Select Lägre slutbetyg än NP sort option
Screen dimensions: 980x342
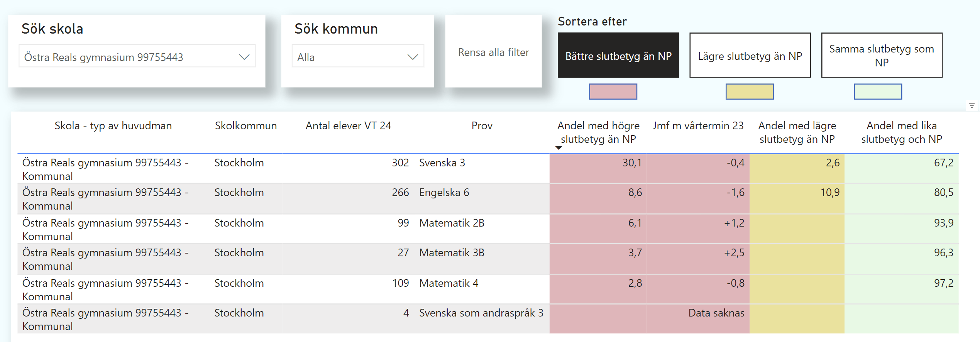pyautogui.click(x=750, y=56)
